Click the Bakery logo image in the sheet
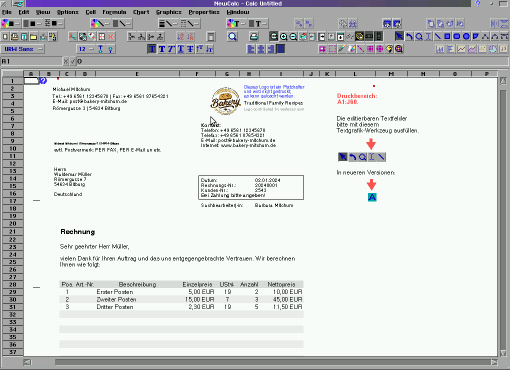 (x=226, y=101)
